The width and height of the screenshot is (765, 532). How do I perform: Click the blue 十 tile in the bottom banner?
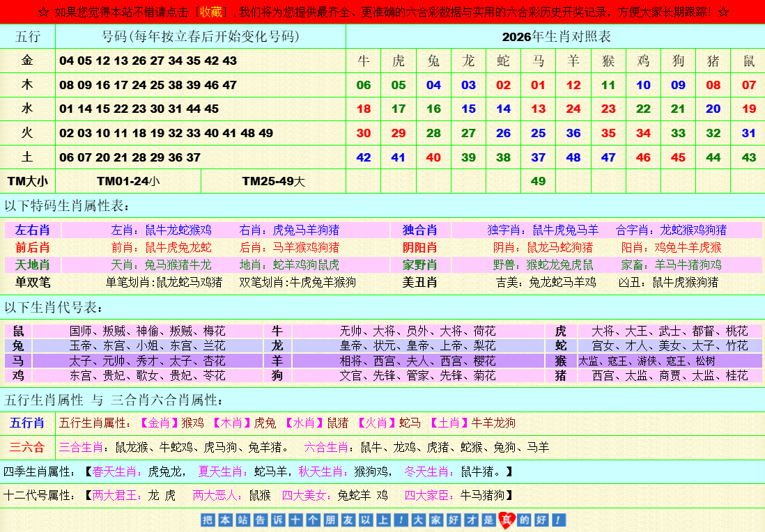tap(295, 520)
